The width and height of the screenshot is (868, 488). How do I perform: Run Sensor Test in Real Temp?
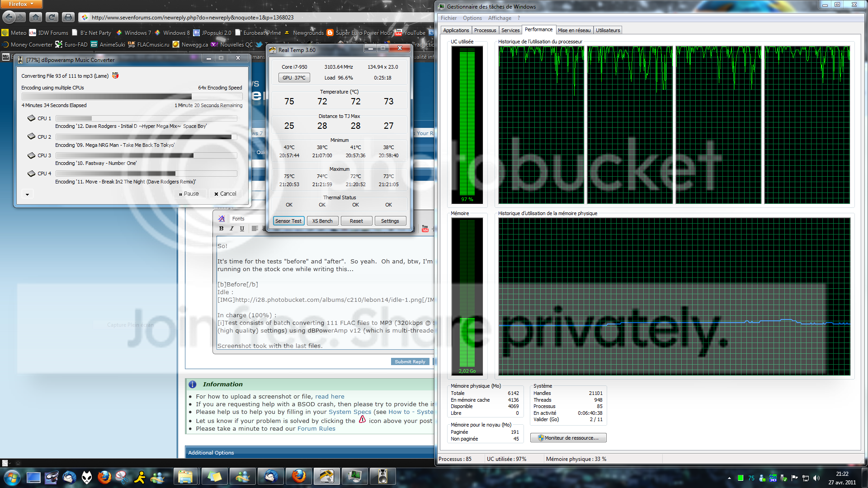point(288,221)
